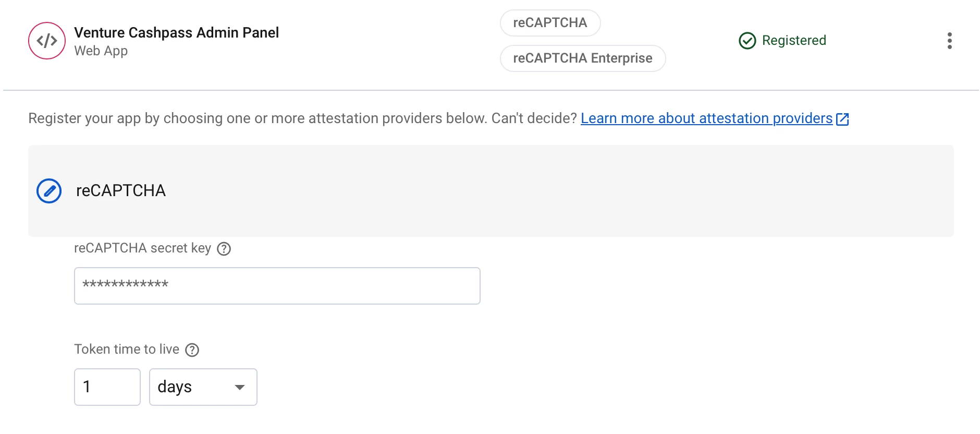
Task: Click the reCAPTCHA edit pencil icon
Action: coord(49,191)
